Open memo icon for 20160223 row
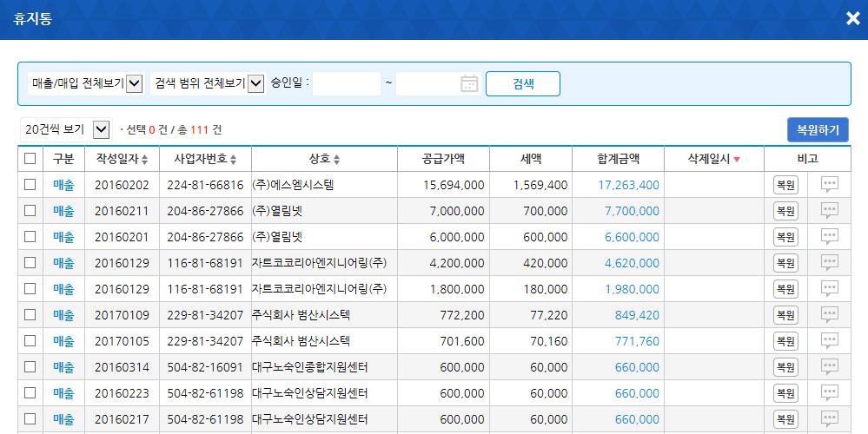The height and width of the screenshot is (434, 868). 829,392
